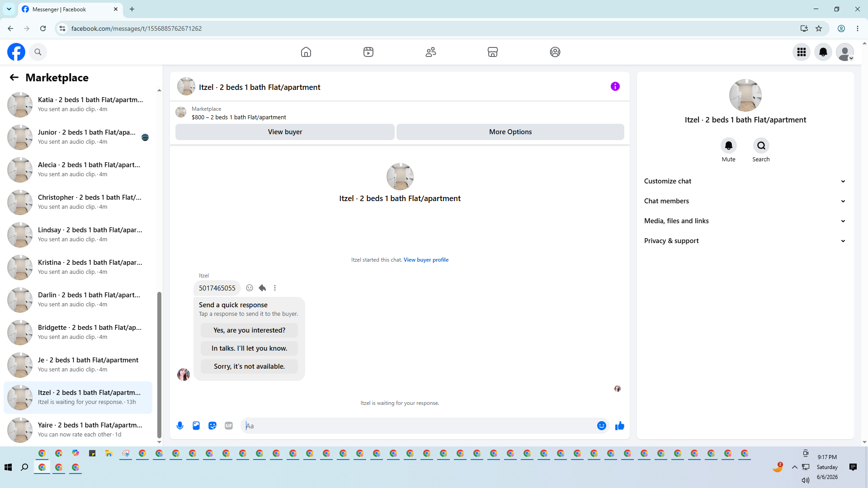The height and width of the screenshot is (488, 868).
Task: Open the Reels video icon
Action: [368, 52]
